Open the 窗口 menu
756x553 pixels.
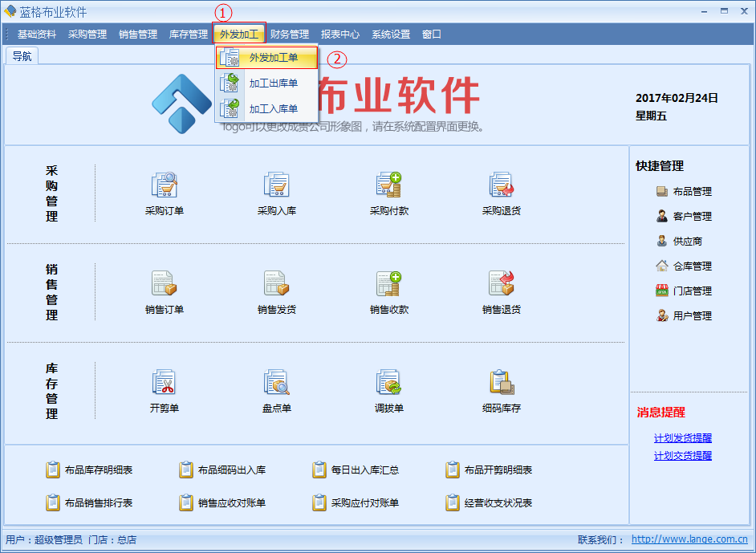pyautogui.click(x=432, y=35)
